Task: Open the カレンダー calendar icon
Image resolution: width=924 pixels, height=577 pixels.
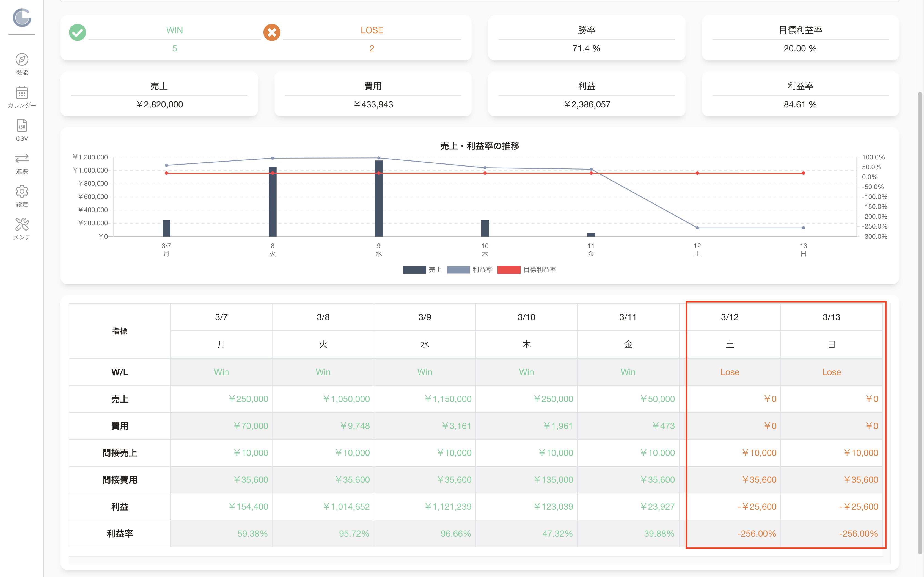Action: click(22, 93)
